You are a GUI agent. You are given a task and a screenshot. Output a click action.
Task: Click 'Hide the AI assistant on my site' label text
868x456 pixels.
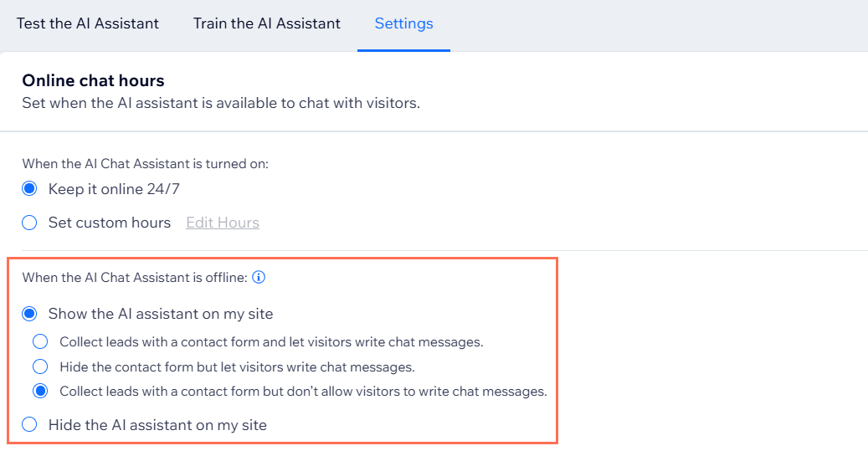click(157, 425)
